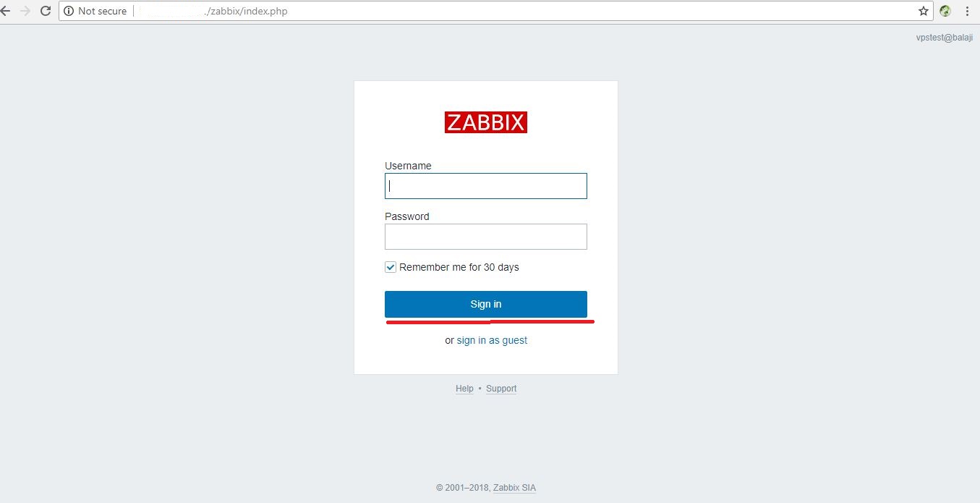Image resolution: width=980 pixels, height=503 pixels.
Task: Click the vpstest@balaji text
Action: click(x=945, y=38)
